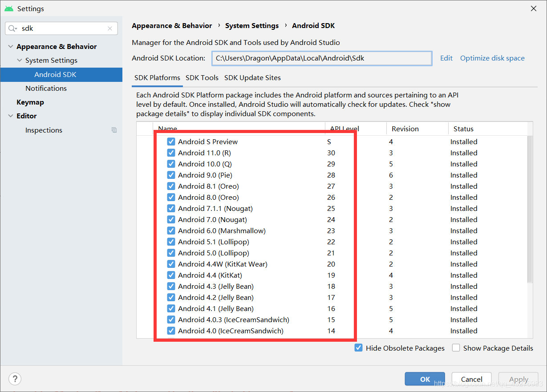Screen dimensions: 547x392
Task: Select Android 7.0 (Nougat) row text
Action: (212, 219)
